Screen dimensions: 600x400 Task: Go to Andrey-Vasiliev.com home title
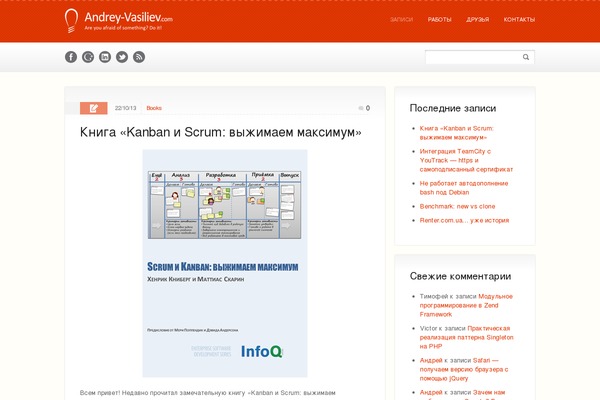129,17
